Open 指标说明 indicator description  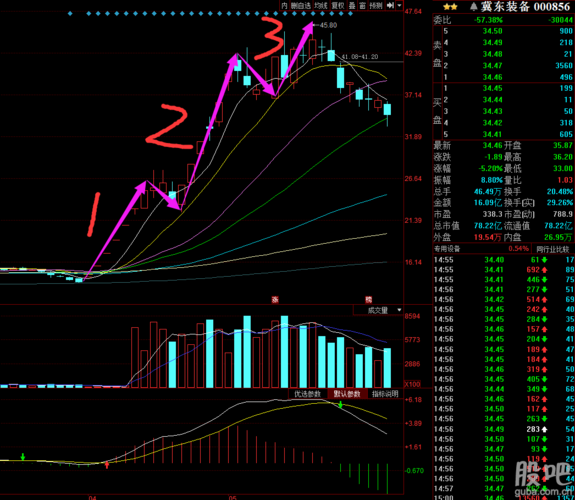coord(385,394)
